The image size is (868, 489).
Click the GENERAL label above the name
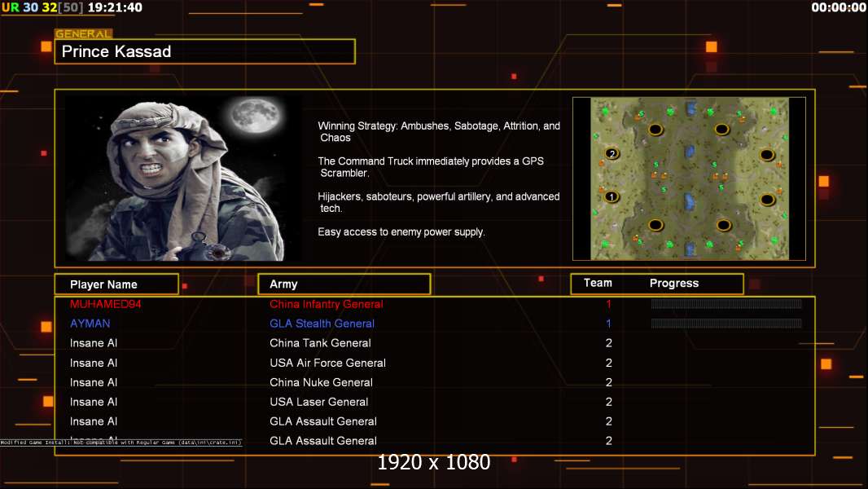[84, 33]
